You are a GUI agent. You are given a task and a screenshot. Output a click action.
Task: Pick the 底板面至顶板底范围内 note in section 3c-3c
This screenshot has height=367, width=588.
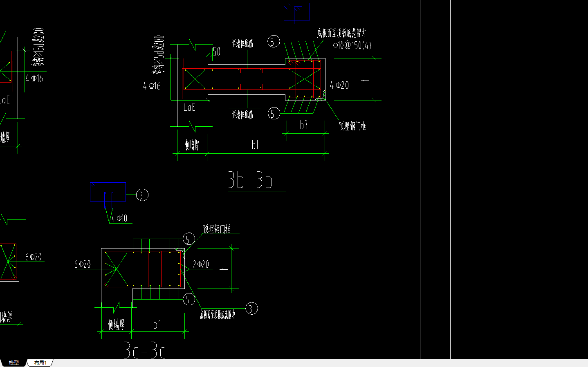point(218,314)
